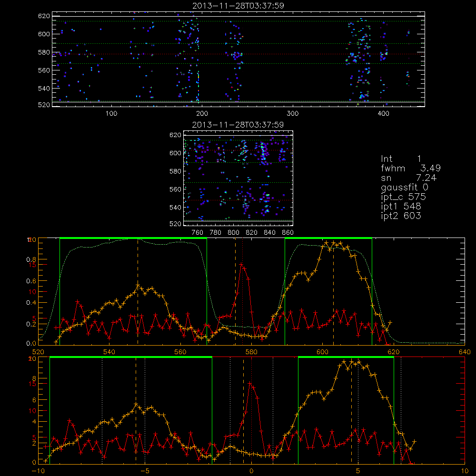Click x-axis label 640 on profile plot
This screenshot has height=476, width=476.
[465, 352]
